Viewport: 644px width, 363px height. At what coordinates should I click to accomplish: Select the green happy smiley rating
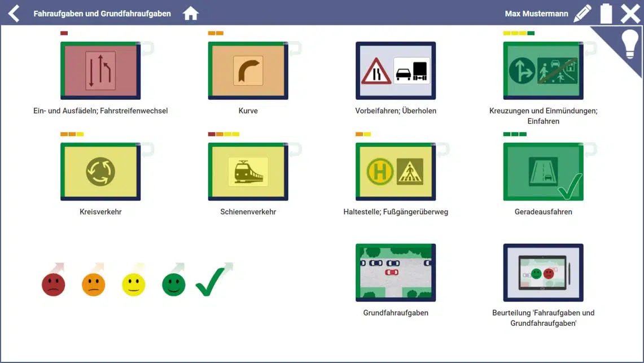pyautogui.click(x=174, y=285)
